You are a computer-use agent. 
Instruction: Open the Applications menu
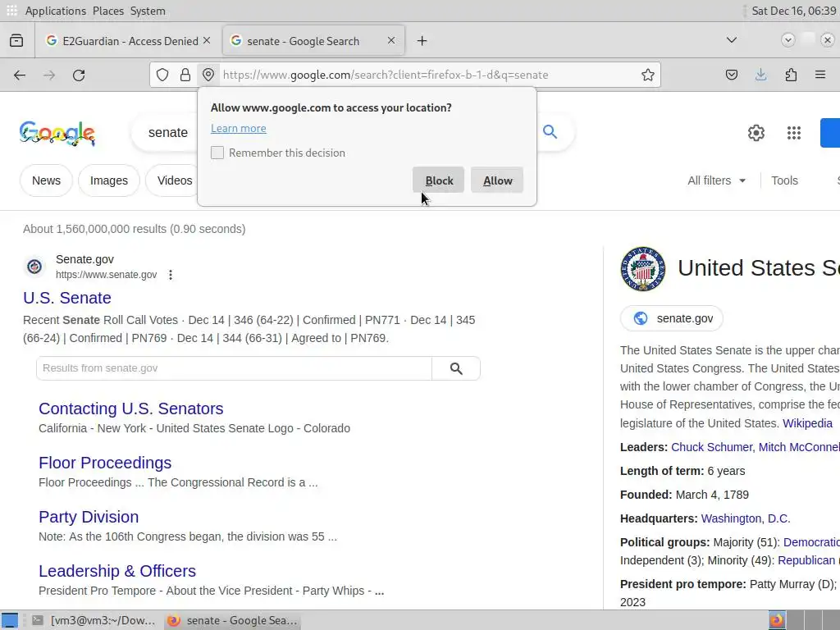[55, 11]
